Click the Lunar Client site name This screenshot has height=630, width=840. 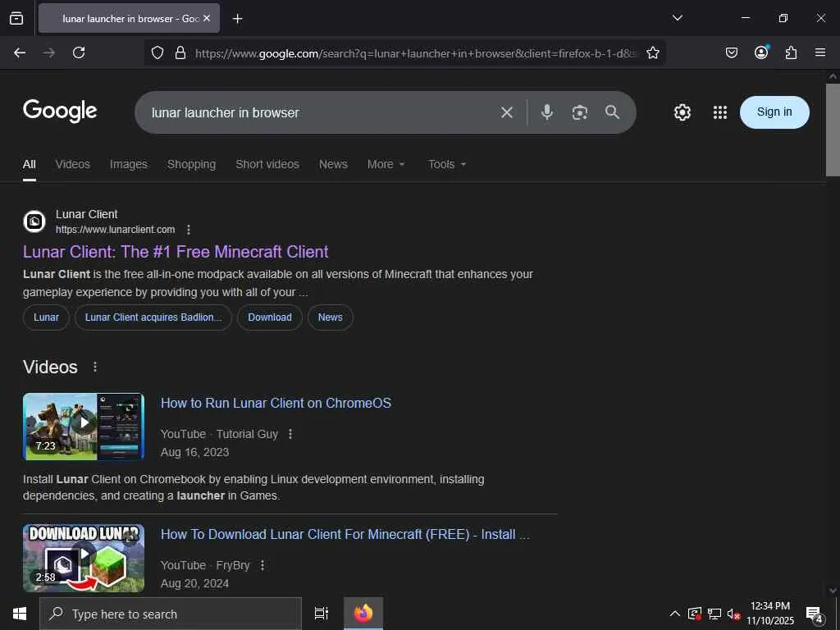coord(86,214)
